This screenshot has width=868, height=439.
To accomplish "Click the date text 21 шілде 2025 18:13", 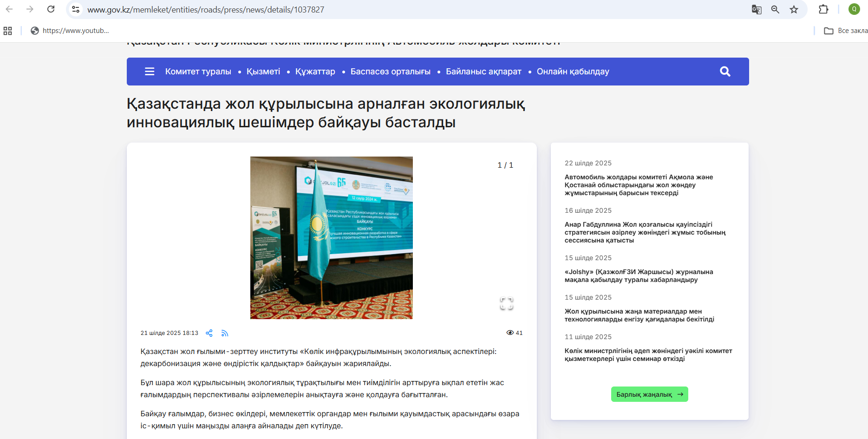I will pyautogui.click(x=170, y=333).
